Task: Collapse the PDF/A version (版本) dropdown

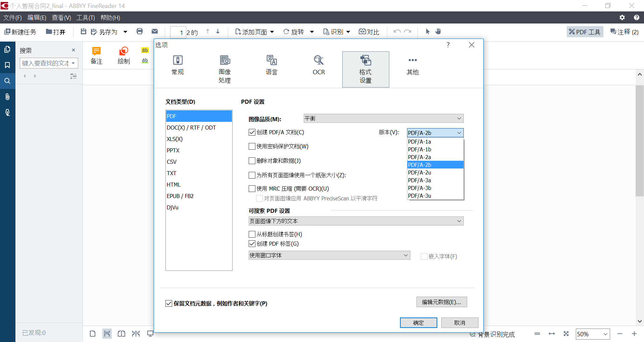Action: tap(435, 133)
